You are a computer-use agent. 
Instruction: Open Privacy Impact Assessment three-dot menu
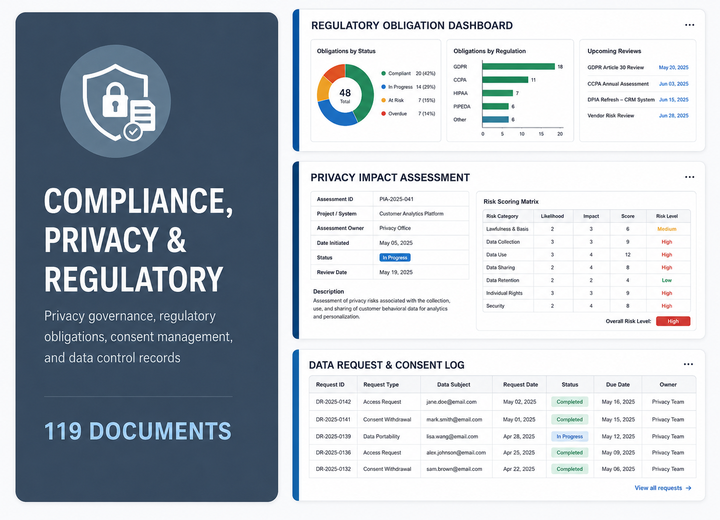click(689, 177)
